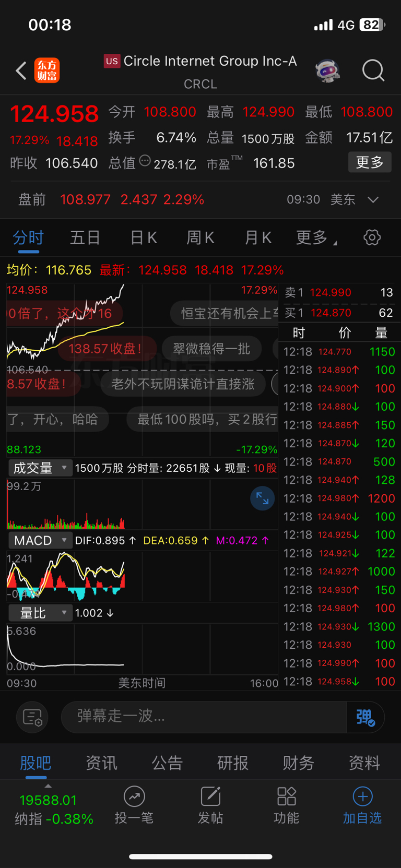Open the 资讯 tab
The height and width of the screenshot is (868, 401).
point(101,763)
